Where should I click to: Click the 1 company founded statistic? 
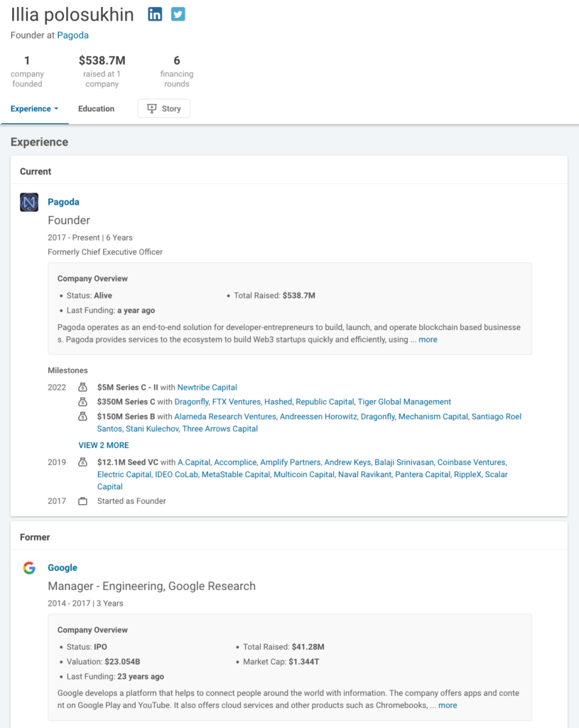pyautogui.click(x=27, y=72)
